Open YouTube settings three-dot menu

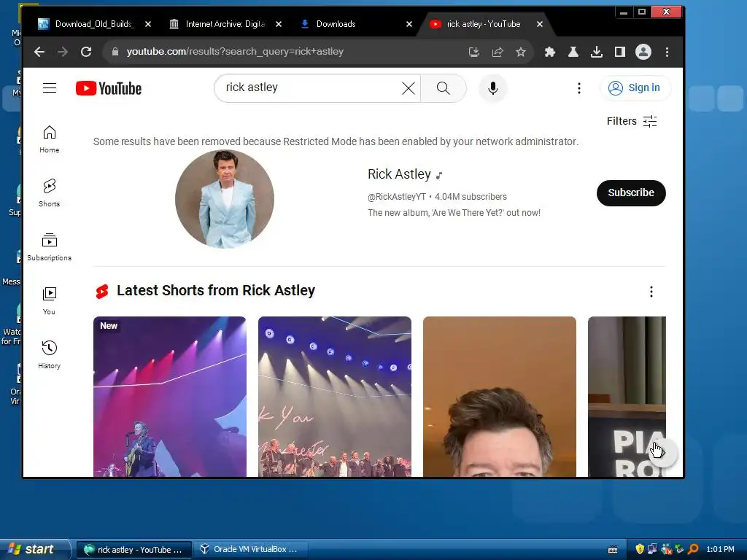tap(578, 88)
